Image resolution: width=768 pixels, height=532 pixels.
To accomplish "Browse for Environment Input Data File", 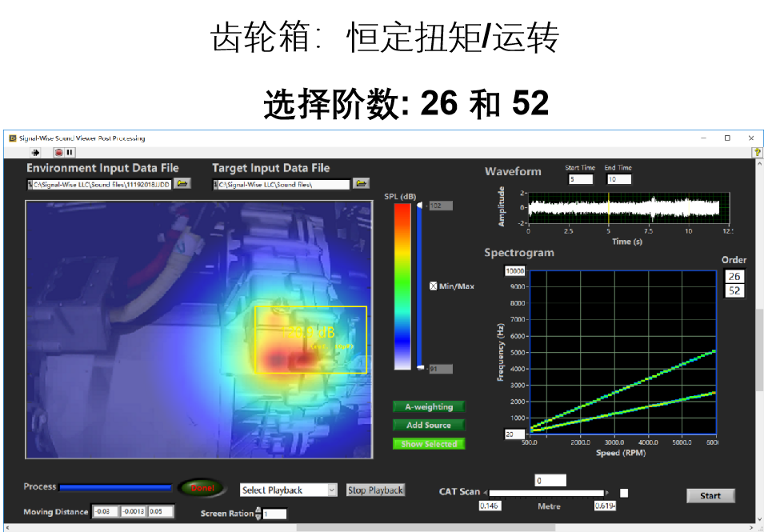I will (183, 184).
